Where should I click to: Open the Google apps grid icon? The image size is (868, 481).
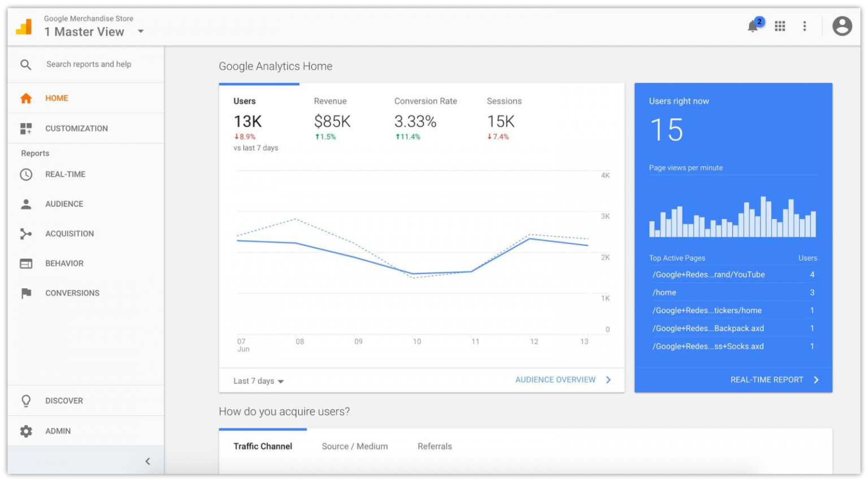pyautogui.click(x=780, y=26)
